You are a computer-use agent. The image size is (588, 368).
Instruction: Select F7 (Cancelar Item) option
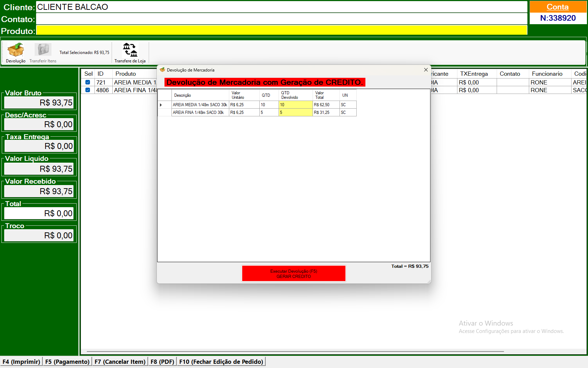pos(120,362)
